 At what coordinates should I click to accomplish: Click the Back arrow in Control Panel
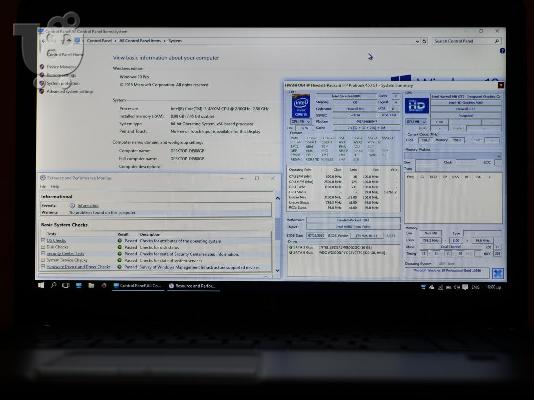tap(43, 41)
